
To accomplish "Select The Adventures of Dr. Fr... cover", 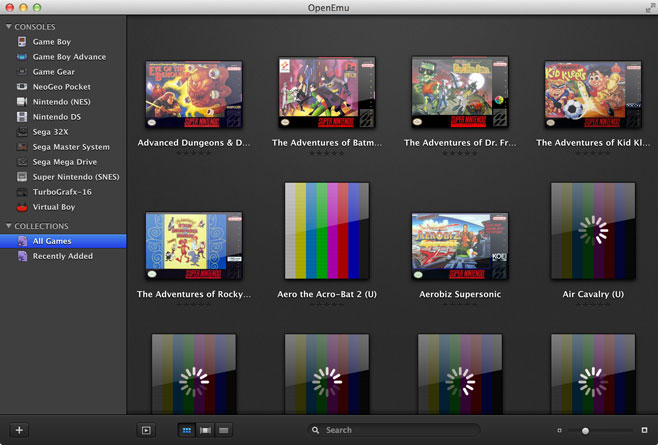I will coord(460,92).
